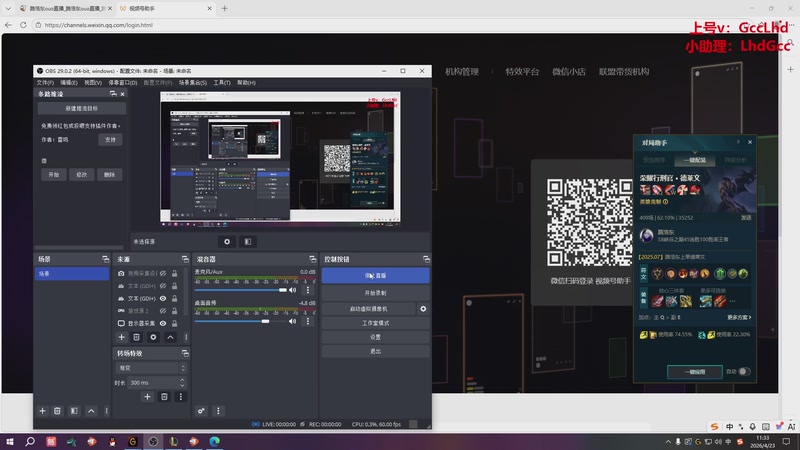This screenshot has width=800, height=450.
Task: Open the filters icon below the preview
Action: [x=247, y=242]
